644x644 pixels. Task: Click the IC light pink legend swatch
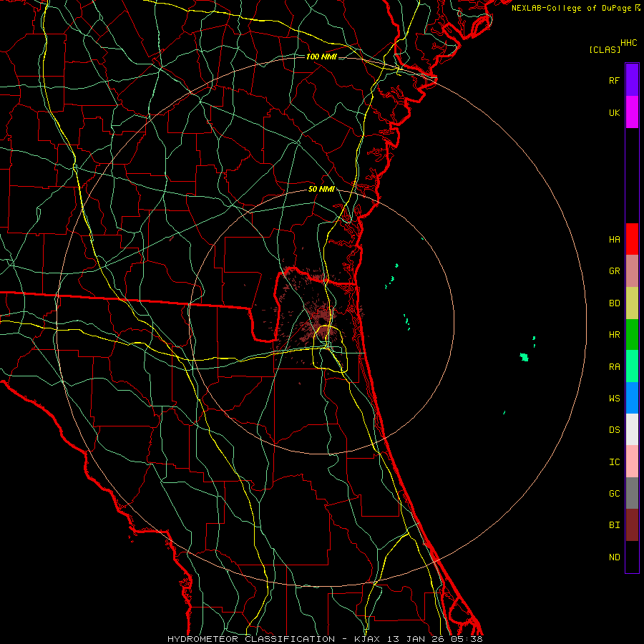pyautogui.click(x=632, y=462)
